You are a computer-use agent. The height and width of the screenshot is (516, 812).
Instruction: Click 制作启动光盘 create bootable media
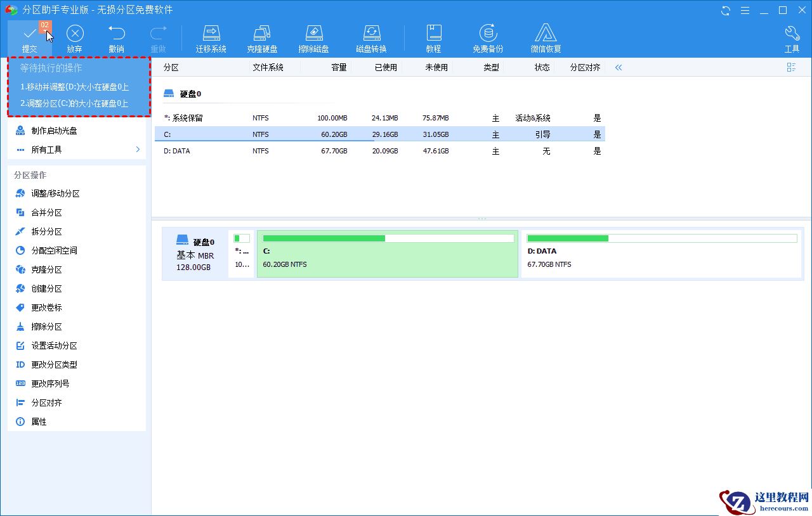[54, 131]
